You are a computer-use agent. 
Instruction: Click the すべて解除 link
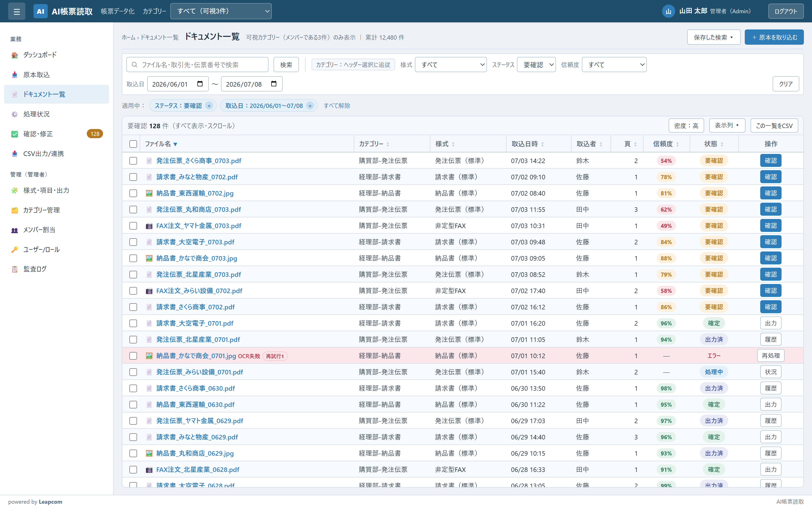[337, 106]
